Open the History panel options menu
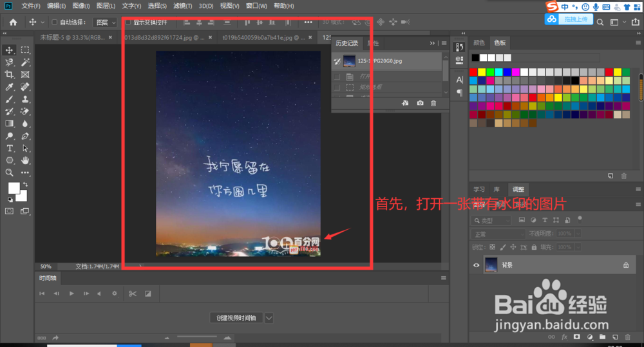Viewport: 644px width, 347px height. click(x=444, y=43)
